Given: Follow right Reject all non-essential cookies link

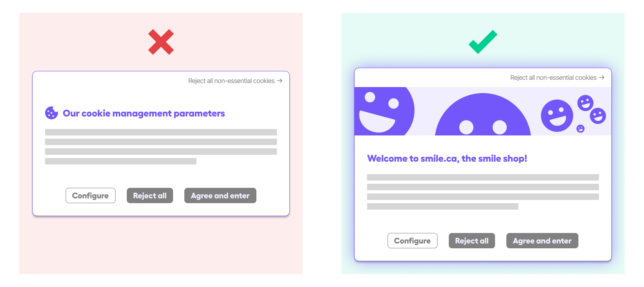Looking at the screenshot, I should 553,77.
